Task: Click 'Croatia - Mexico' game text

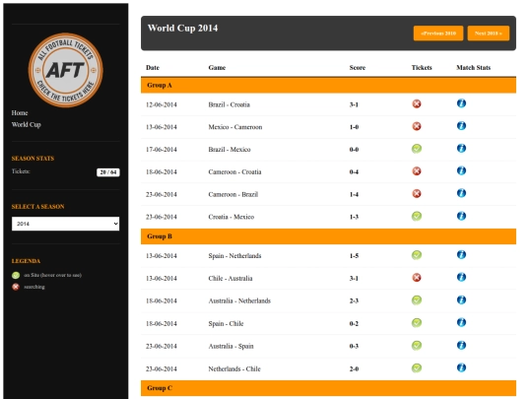Action: tap(232, 217)
